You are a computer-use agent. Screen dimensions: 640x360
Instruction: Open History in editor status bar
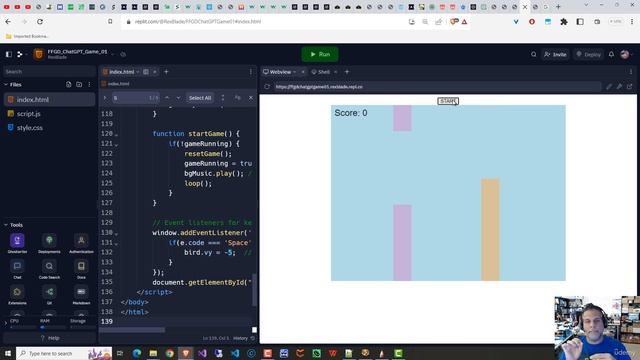tap(244, 338)
